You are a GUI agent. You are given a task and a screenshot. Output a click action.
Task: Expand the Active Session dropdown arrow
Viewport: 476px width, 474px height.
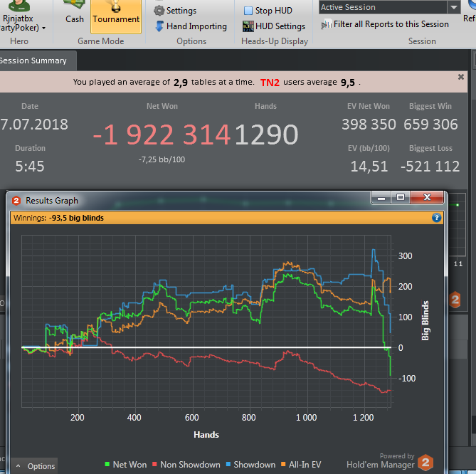tap(454, 7)
